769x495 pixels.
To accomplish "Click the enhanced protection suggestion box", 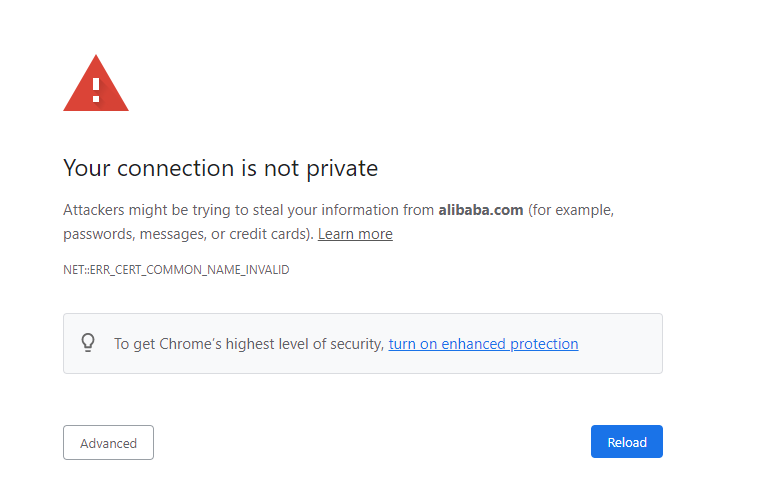I will [363, 343].
